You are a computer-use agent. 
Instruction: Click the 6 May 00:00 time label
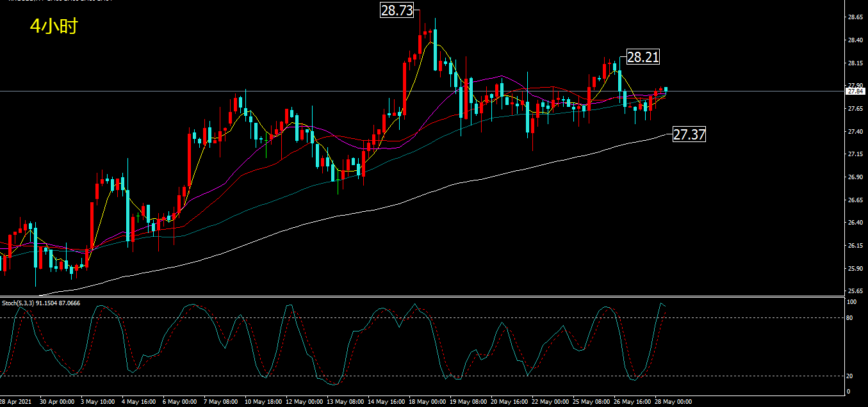tap(179, 402)
